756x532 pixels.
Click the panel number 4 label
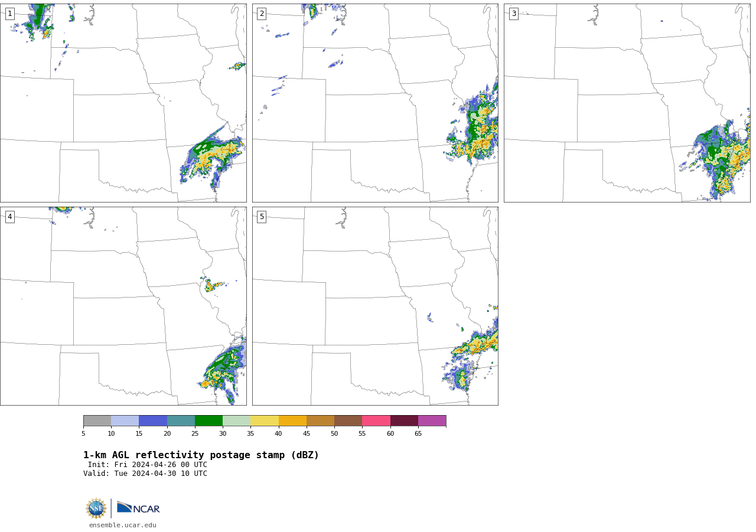click(9, 217)
